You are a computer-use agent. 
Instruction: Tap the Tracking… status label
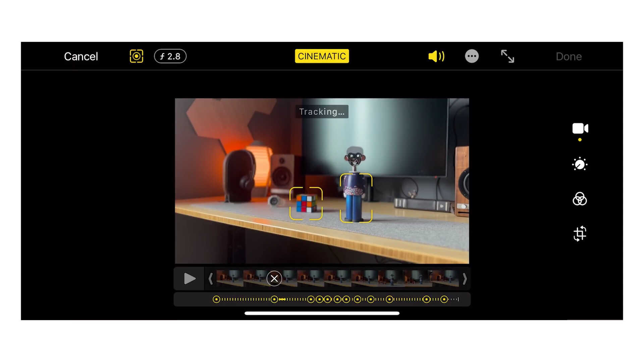point(322,112)
